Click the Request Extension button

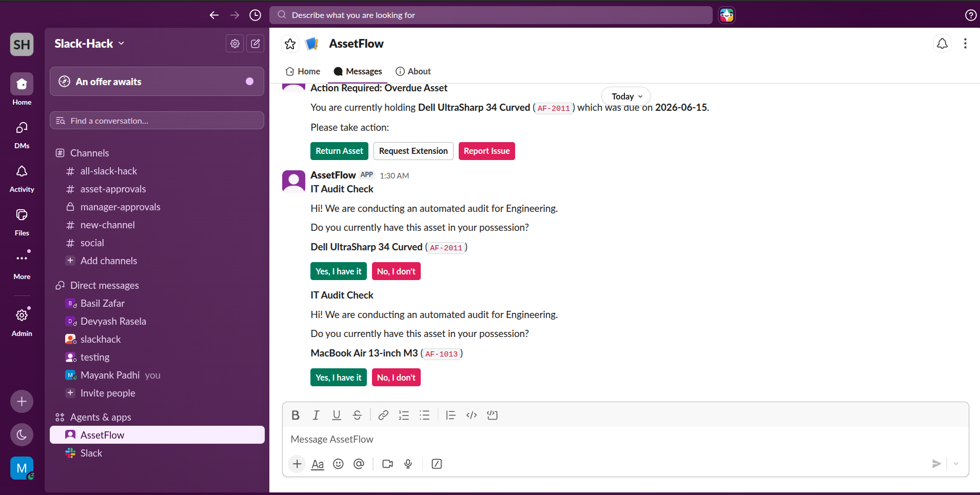[413, 151]
